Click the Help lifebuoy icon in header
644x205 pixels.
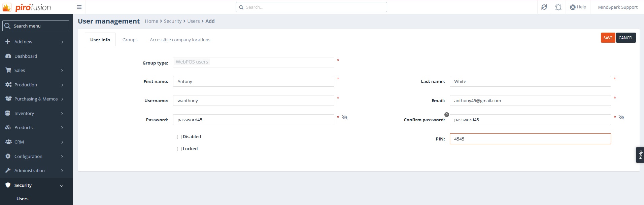click(573, 7)
